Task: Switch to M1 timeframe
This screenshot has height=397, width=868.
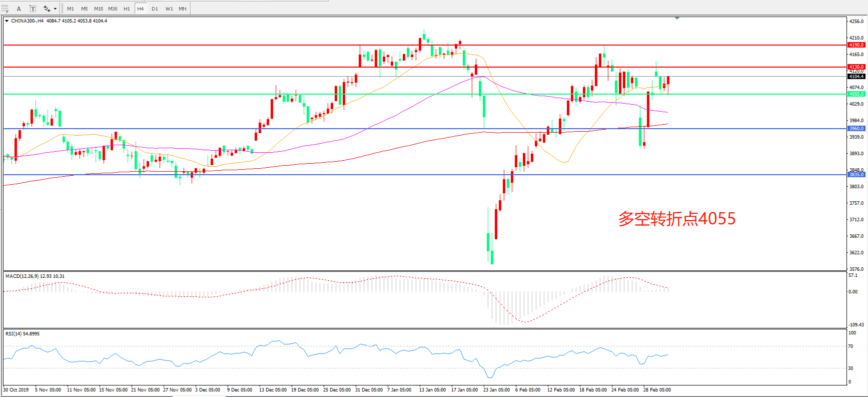Action: [x=71, y=9]
